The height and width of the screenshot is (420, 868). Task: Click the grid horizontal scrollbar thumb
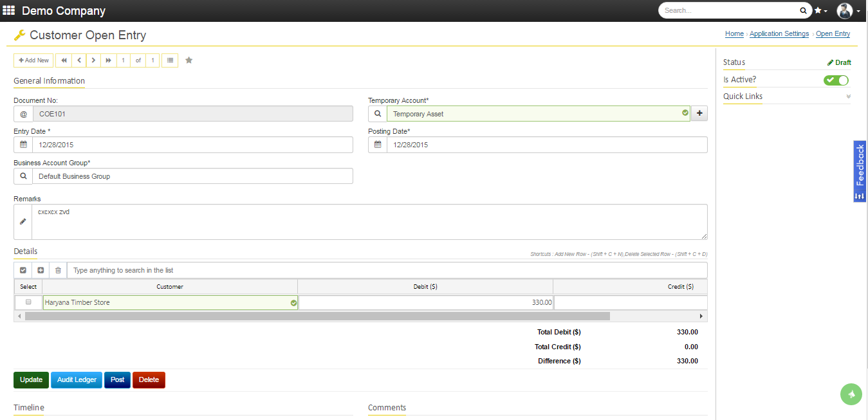317,316
